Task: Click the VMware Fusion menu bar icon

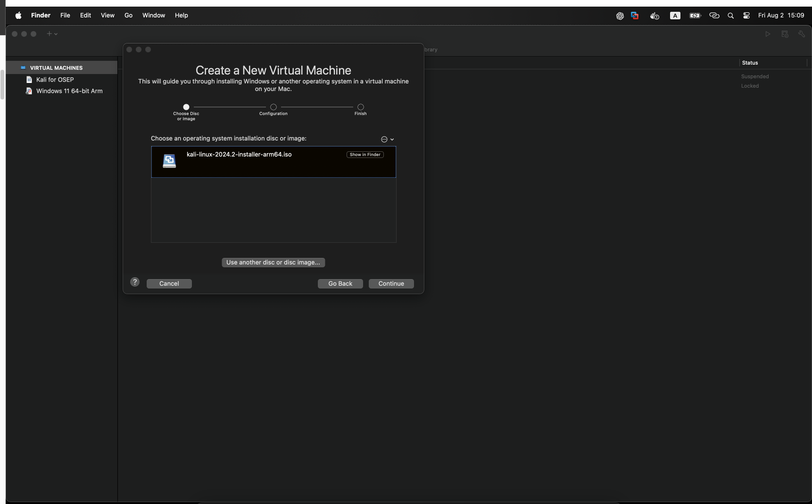Action: (x=635, y=16)
